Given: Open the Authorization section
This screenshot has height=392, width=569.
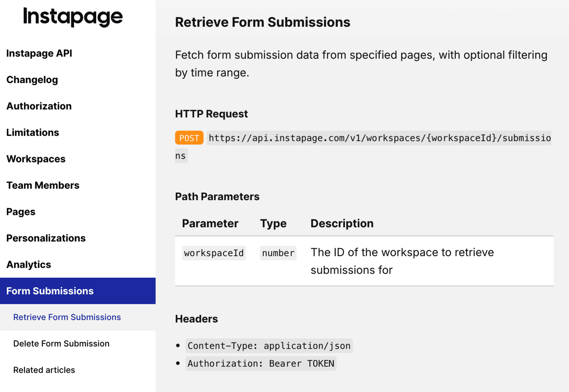Looking at the screenshot, I should coord(39,106).
